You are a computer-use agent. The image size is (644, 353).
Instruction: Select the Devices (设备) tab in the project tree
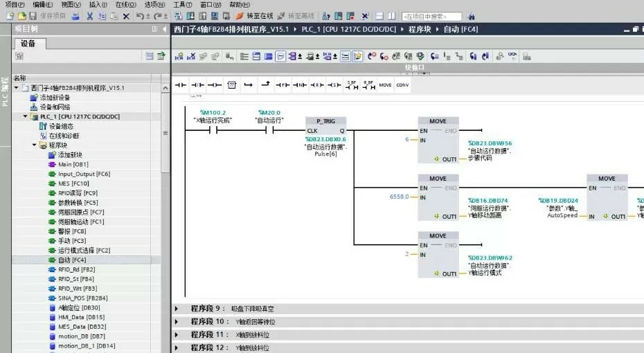29,44
